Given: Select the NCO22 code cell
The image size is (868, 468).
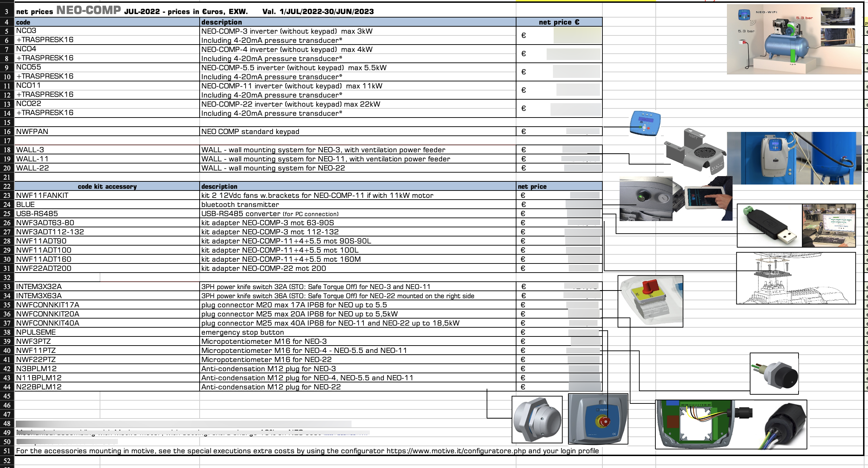Looking at the screenshot, I should click(107, 104).
